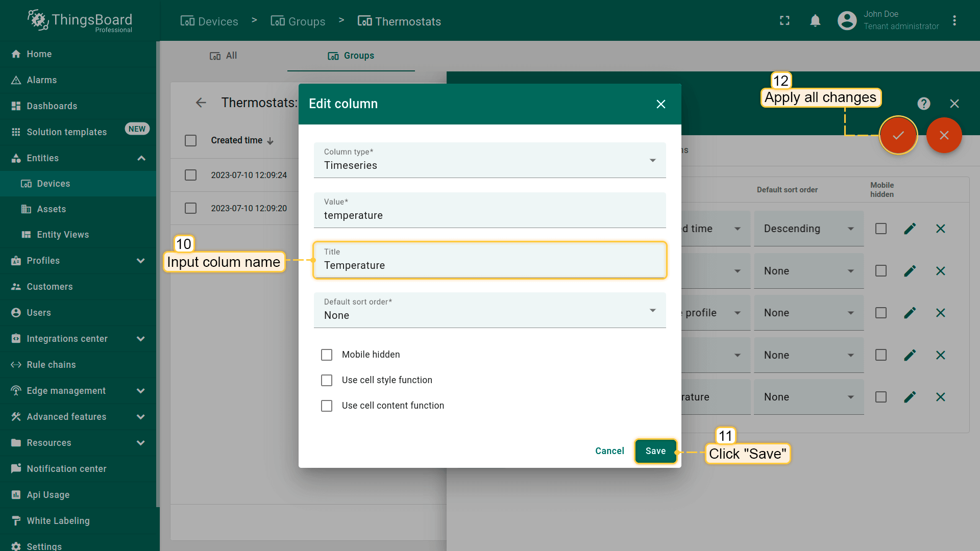
Task: Click the Value field containing temperature
Action: point(489,215)
